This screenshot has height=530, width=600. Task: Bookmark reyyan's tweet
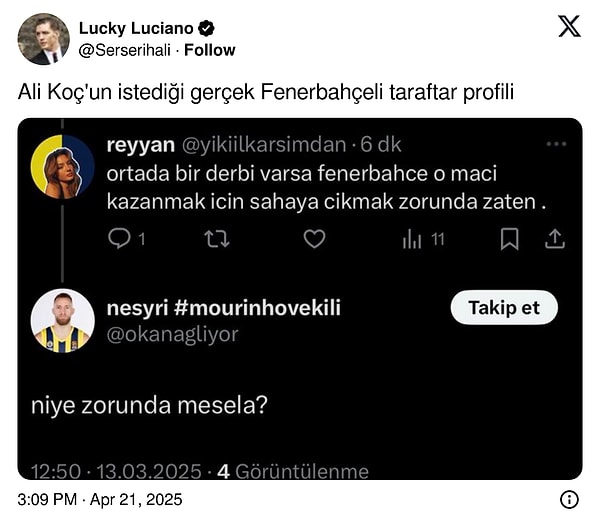point(510,239)
